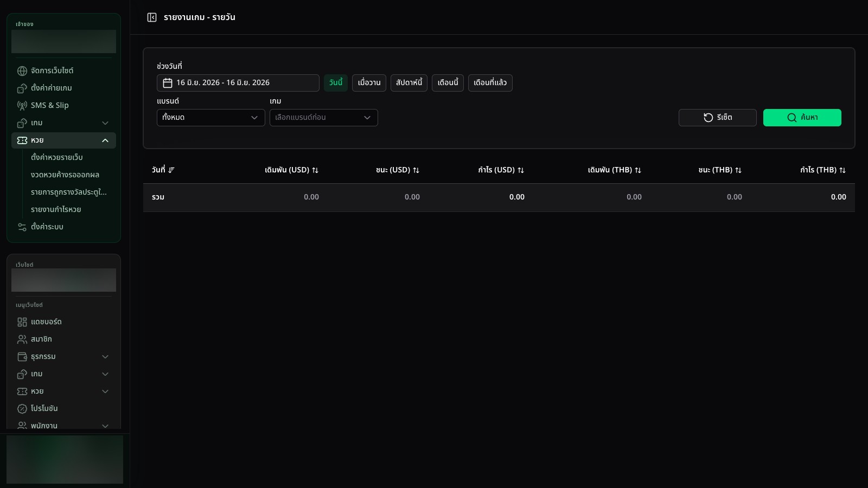Open ตั้งค่าหวยรายเว็บ submenu item

click(57, 158)
